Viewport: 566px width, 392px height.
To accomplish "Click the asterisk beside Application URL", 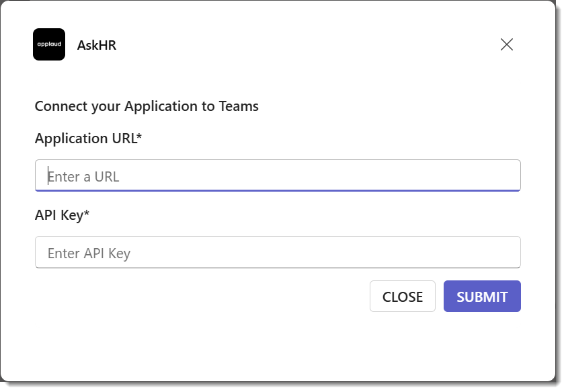I will coord(139,136).
